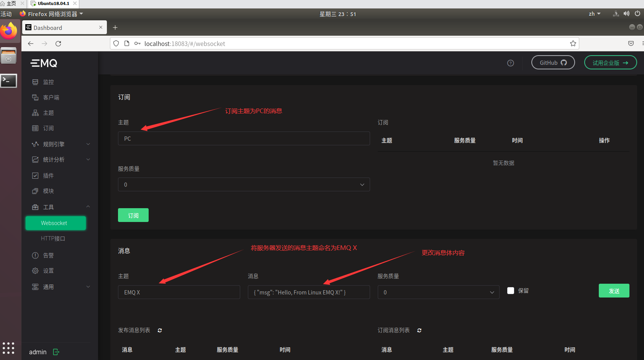Open the 模块 modules sidebar icon
This screenshot has height=360, width=644.
[x=35, y=191]
